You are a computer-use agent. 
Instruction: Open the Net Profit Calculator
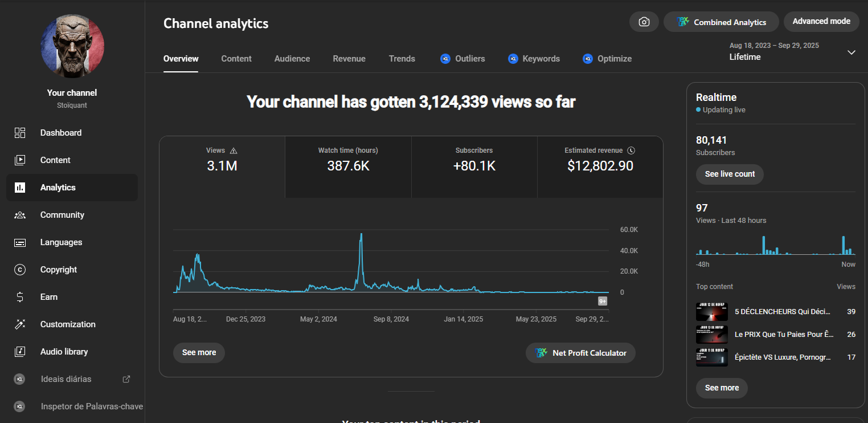click(x=580, y=353)
